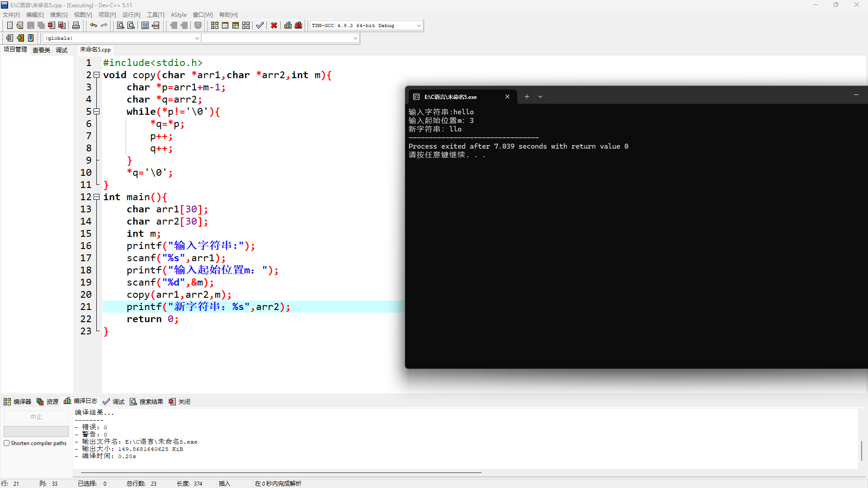Click the Undo arrow icon
This screenshot has width=868, height=488.
pos(93,25)
